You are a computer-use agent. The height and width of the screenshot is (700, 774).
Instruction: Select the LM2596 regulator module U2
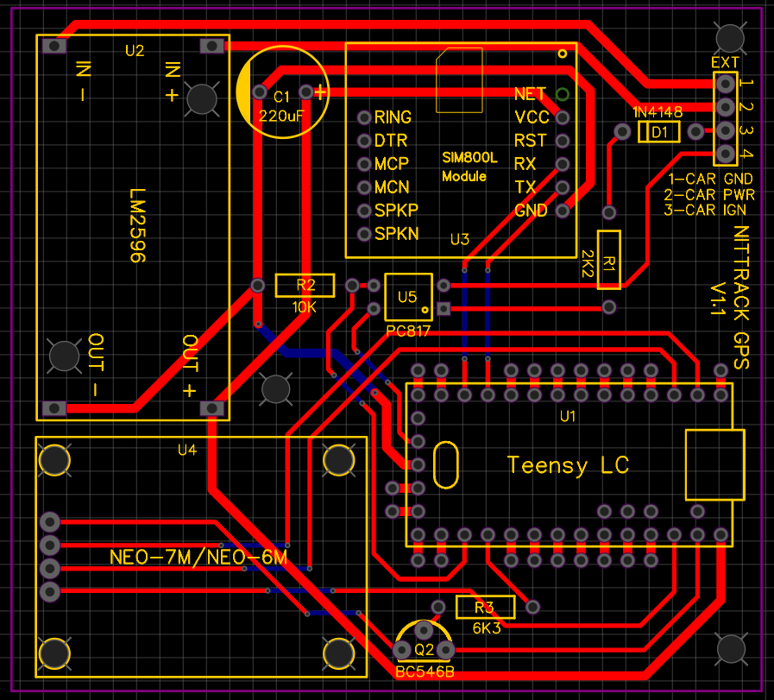(129, 224)
